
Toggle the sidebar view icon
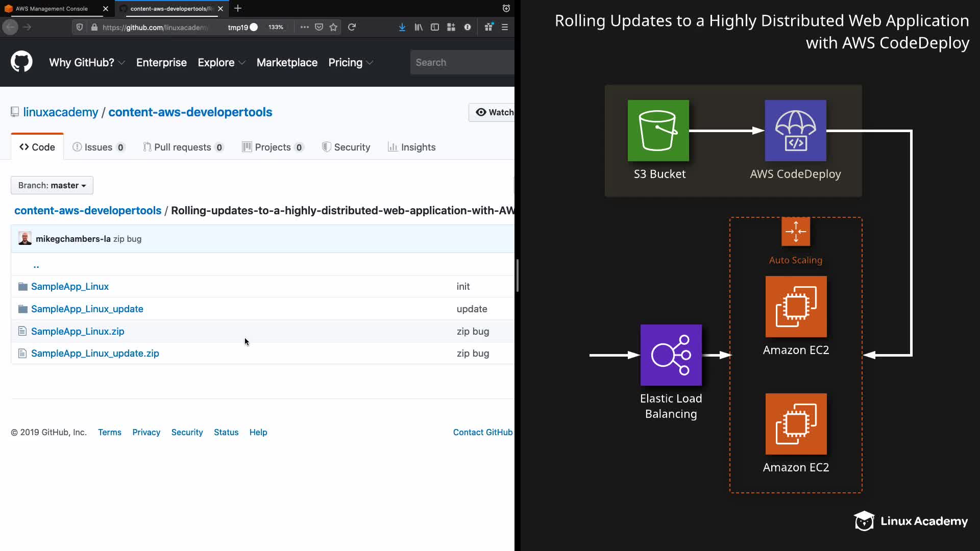click(x=435, y=28)
